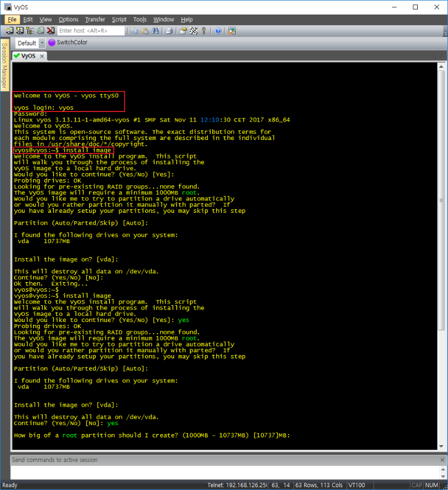The image size is (448, 490).
Task: Expand the Default button bar dropdown
Action: (42, 43)
